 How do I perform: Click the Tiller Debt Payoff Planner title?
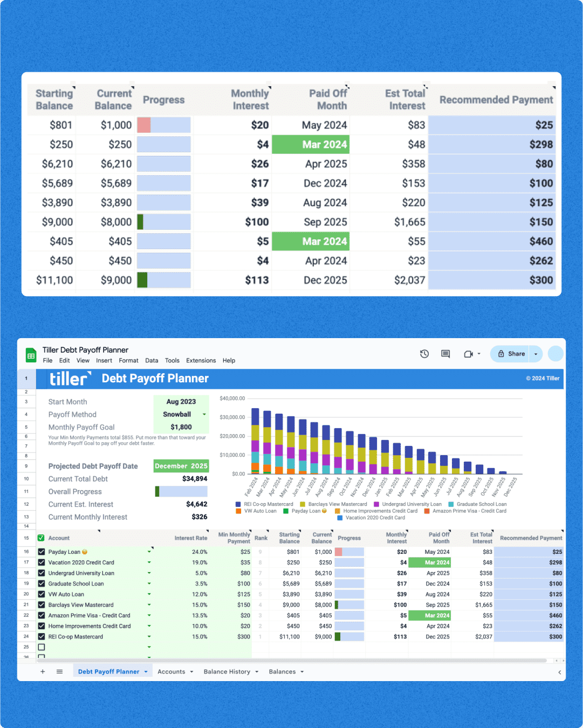point(85,350)
